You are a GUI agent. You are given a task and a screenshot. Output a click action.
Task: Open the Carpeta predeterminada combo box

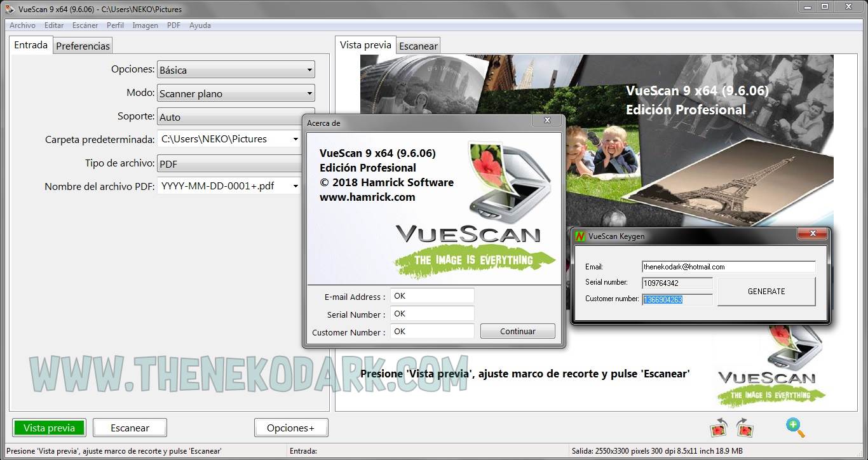click(229, 139)
